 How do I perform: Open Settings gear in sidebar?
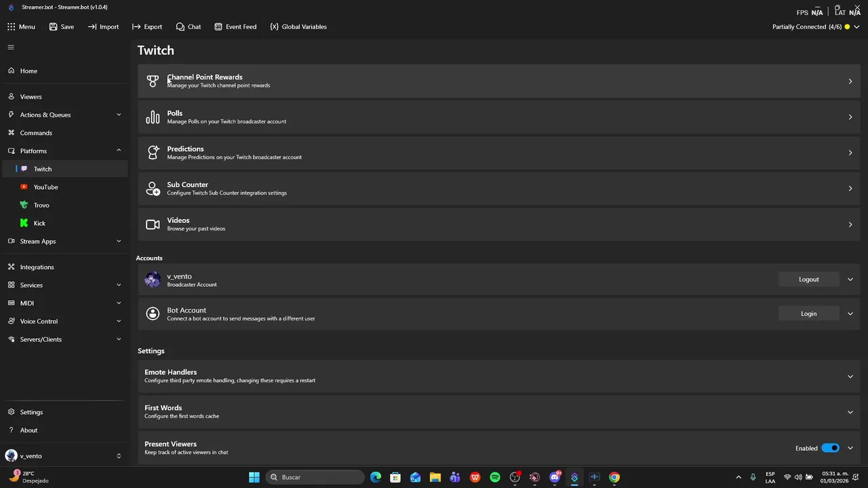click(x=11, y=412)
